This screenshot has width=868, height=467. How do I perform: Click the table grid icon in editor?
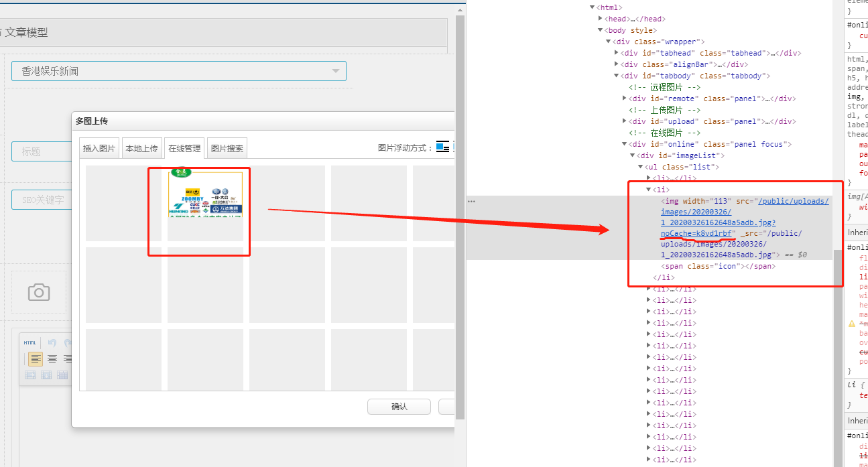coord(62,375)
